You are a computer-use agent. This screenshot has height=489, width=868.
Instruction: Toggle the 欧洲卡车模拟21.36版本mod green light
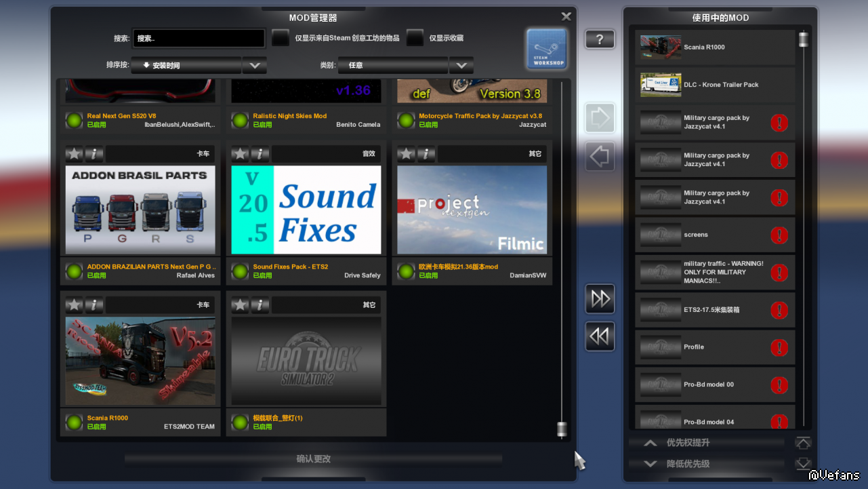click(406, 271)
